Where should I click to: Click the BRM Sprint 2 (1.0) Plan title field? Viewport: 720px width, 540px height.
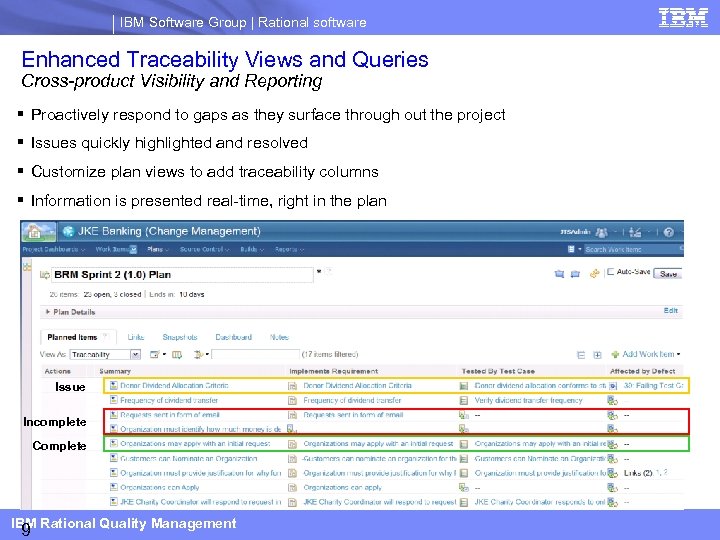tap(182, 275)
